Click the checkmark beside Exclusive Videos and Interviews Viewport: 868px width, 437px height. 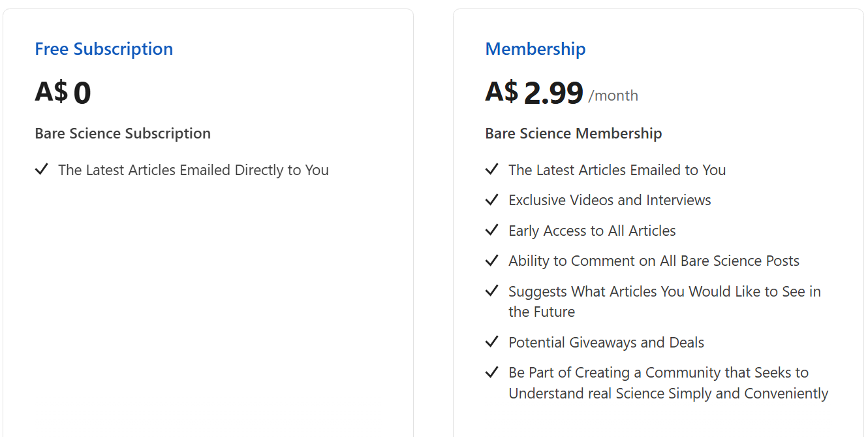coord(492,200)
